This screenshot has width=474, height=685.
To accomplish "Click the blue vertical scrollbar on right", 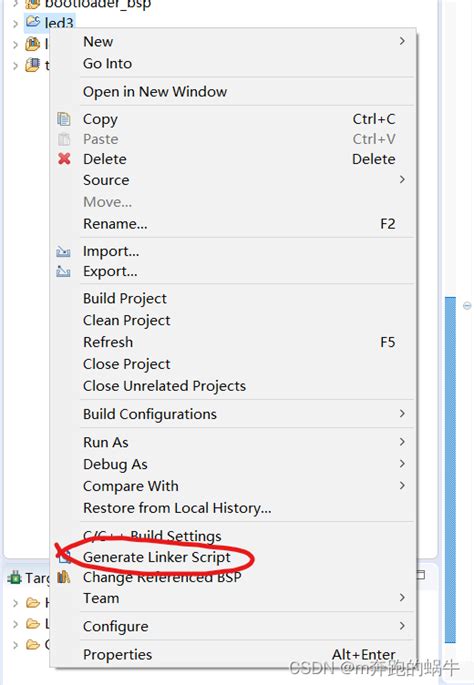I will pyautogui.click(x=450, y=470).
